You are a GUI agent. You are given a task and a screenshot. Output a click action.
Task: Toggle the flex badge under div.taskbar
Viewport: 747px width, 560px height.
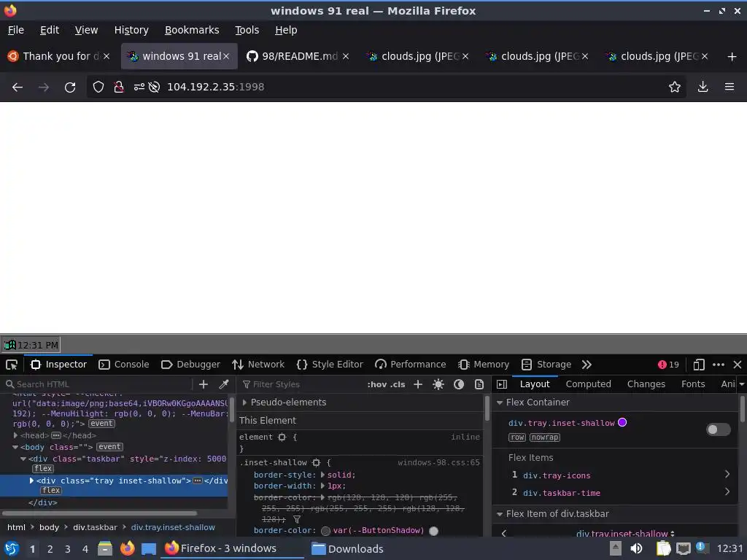(43, 469)
